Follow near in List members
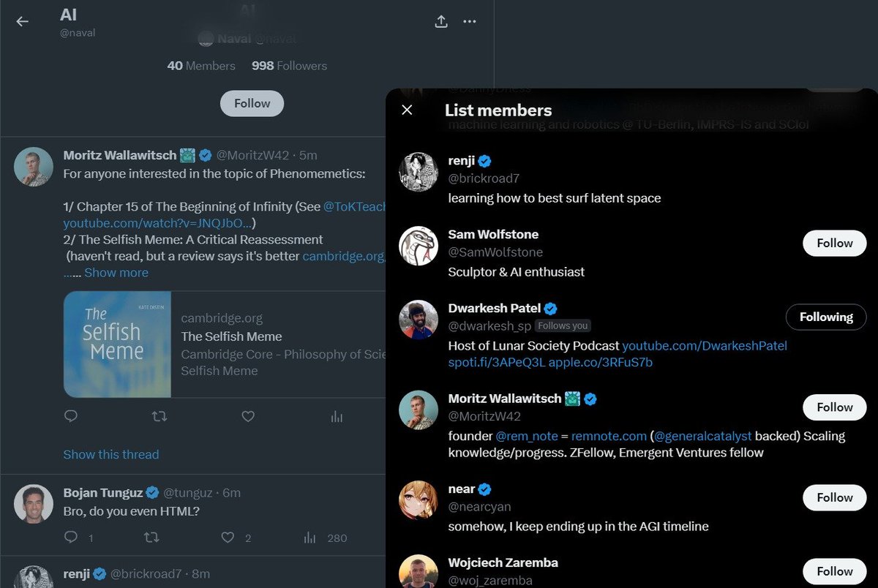The width and height of the screenshot is (878, 588). [835, 497]
